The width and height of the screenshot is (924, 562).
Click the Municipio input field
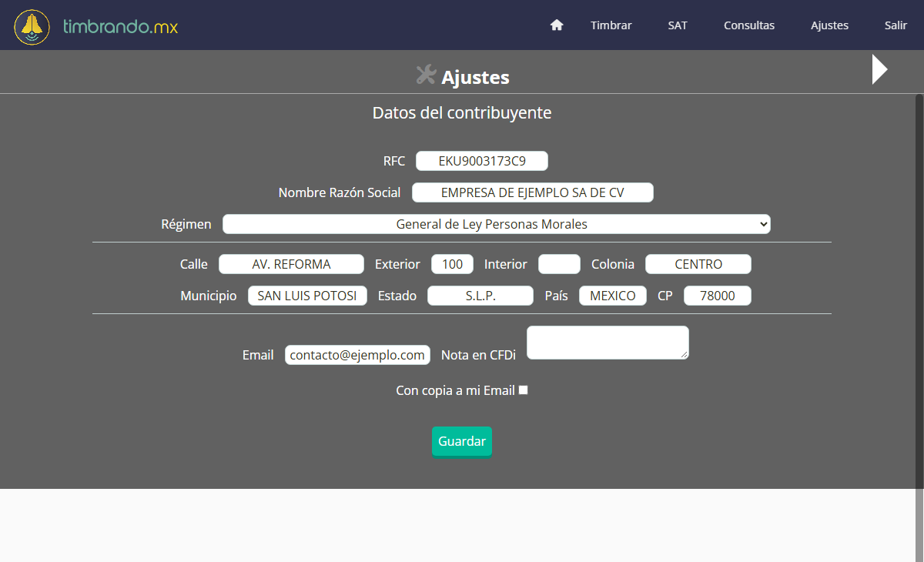307,296
